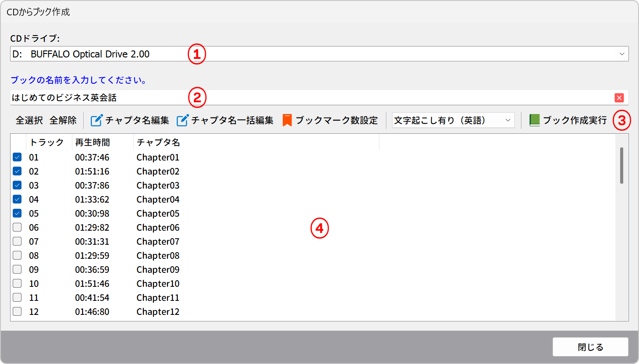Viewport: 639px width, 364px height.
Task: Select the Chapter06 name cell
Action: click(x=158, y=227)
